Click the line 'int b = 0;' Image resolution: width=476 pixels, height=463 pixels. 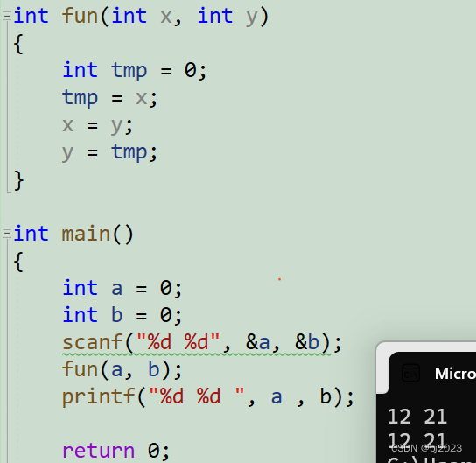point(122,315)
